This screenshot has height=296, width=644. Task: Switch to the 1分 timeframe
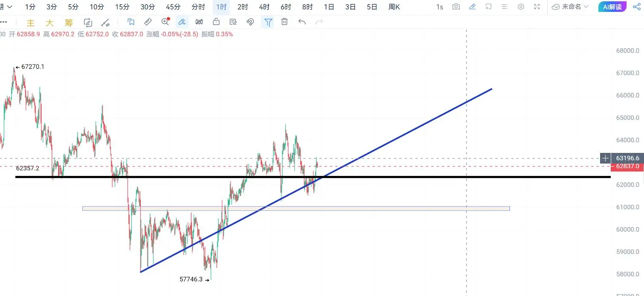point(30,7)
